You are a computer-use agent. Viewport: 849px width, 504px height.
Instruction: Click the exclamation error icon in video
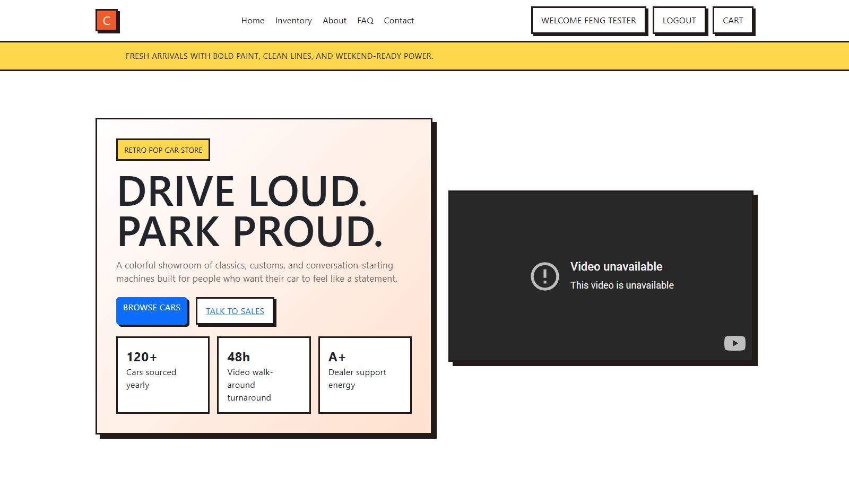pyautogui.click(x=544, y=276)
